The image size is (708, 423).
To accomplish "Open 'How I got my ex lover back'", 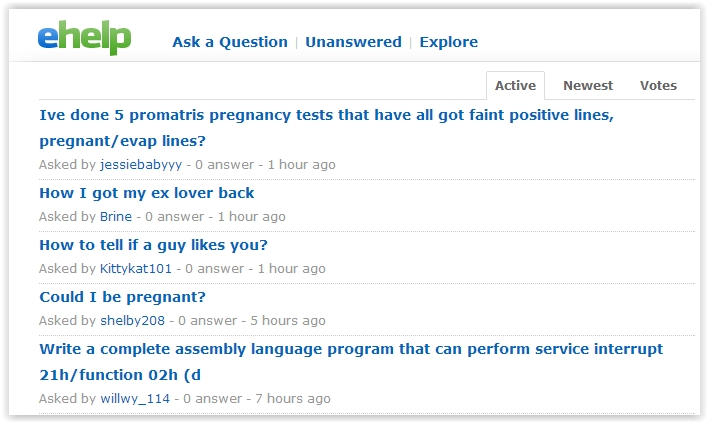I will click(147, 193).
